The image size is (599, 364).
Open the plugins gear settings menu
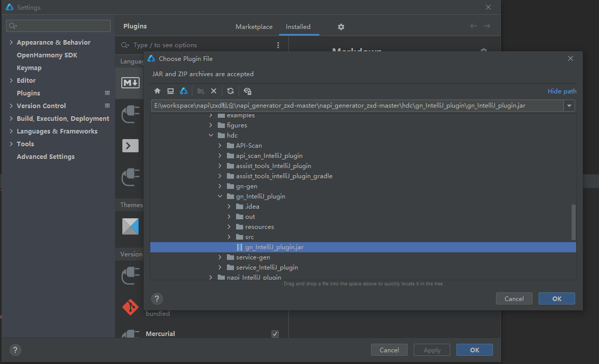click(341, 27)
